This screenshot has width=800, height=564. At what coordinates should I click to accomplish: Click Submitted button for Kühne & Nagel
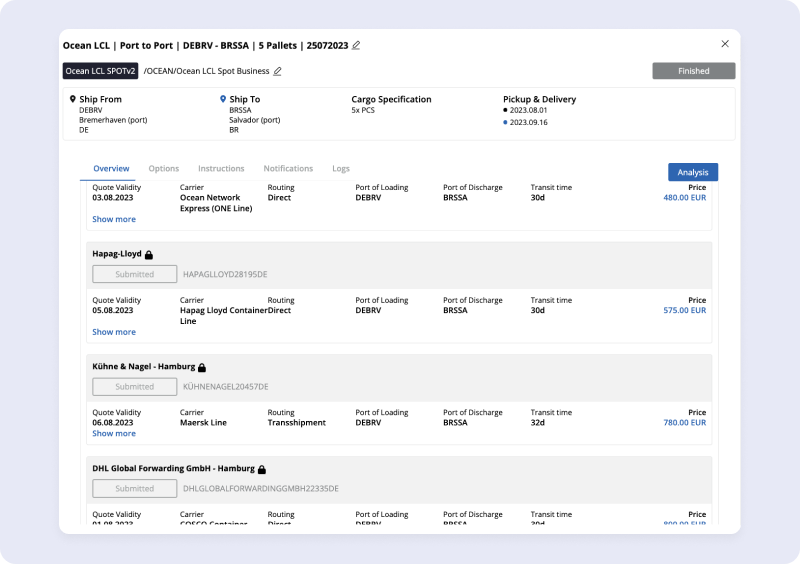click(x=135, y=386)
